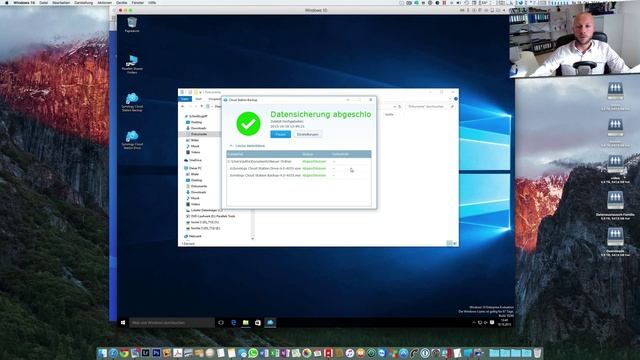
Task: Open the Store from the Windows taskbar
Action: coord(258,322)
